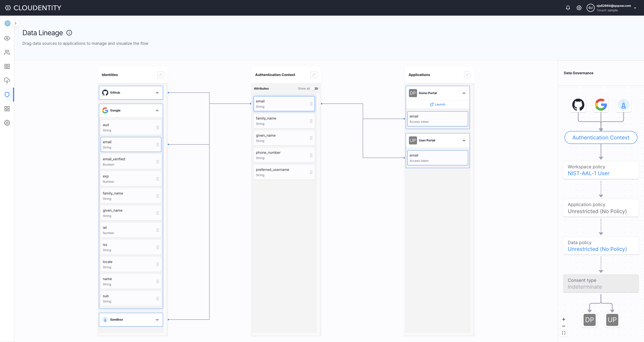644x342 pixels.
Task: Select Google aud attribute
Action: tap(131, 127)
